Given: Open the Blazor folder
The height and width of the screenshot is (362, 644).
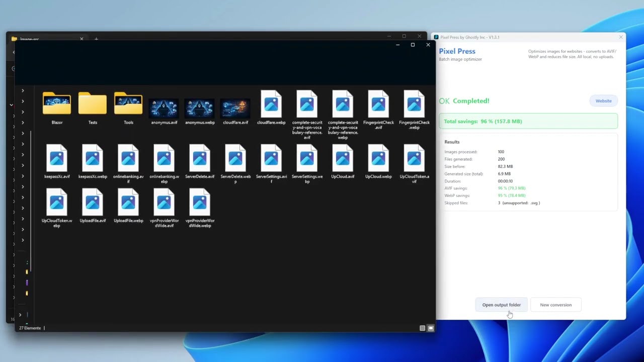Looking at the screenshot, I should click(x=57, y=104).
